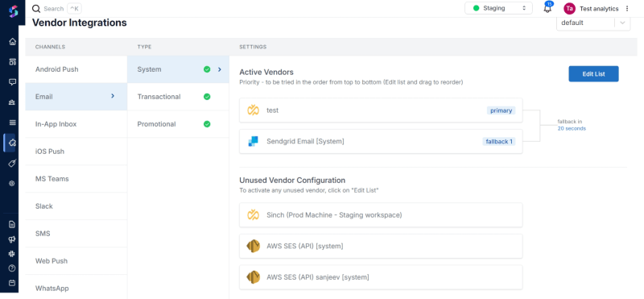Image resolution: width=644 pixels, height=299 pixels.
Task: Open the tag icon in sidebar
Action: (12, 164)
